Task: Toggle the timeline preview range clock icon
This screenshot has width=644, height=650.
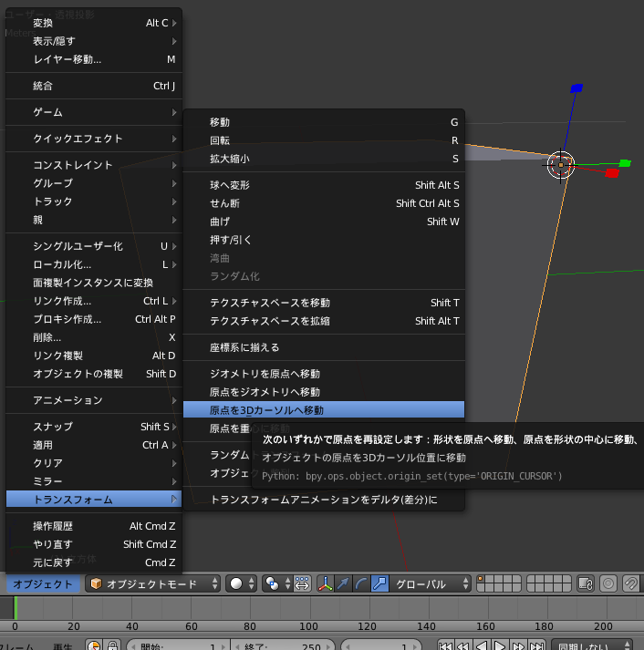Action: [x=95, y=645]
